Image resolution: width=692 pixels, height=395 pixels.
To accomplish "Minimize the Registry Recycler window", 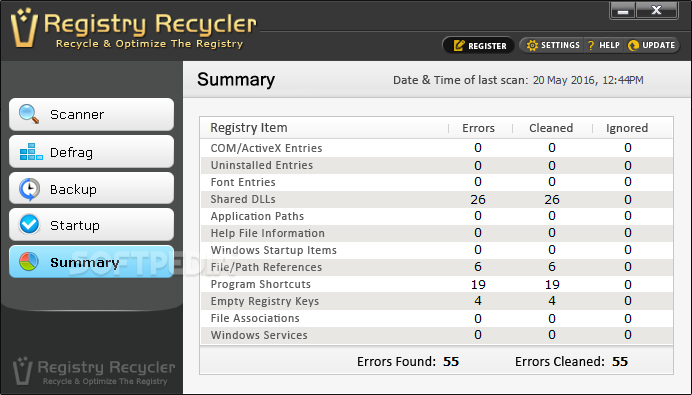I will click(x=623, y=11).
